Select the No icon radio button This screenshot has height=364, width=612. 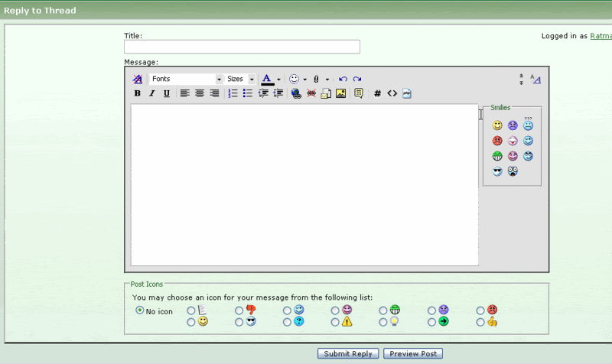[139, 310]
